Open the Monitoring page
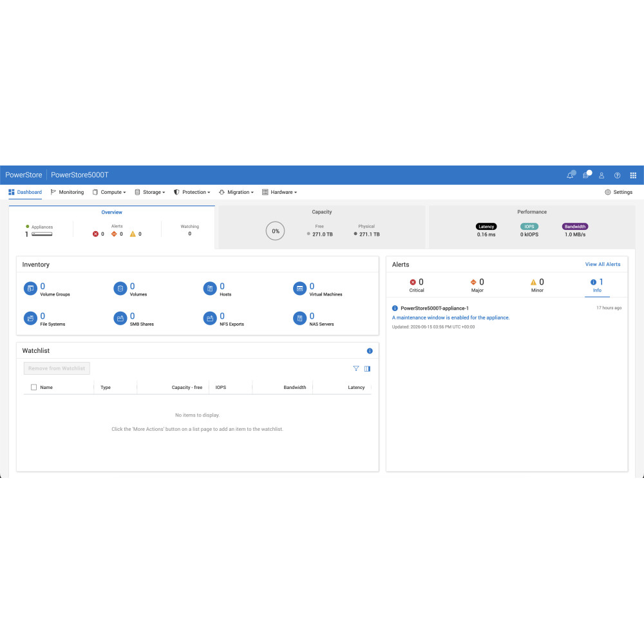This screenshot has height=644, width=644. click(67, 192)
